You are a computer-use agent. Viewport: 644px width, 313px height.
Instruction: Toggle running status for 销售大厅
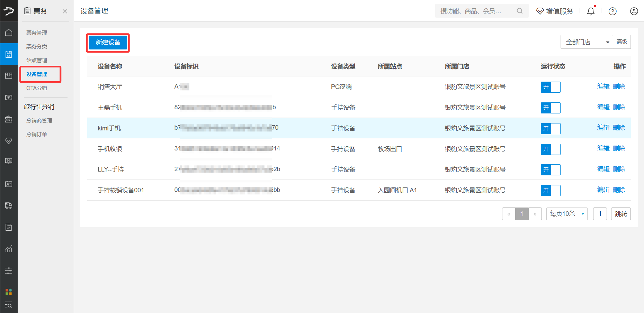[551, 87]
